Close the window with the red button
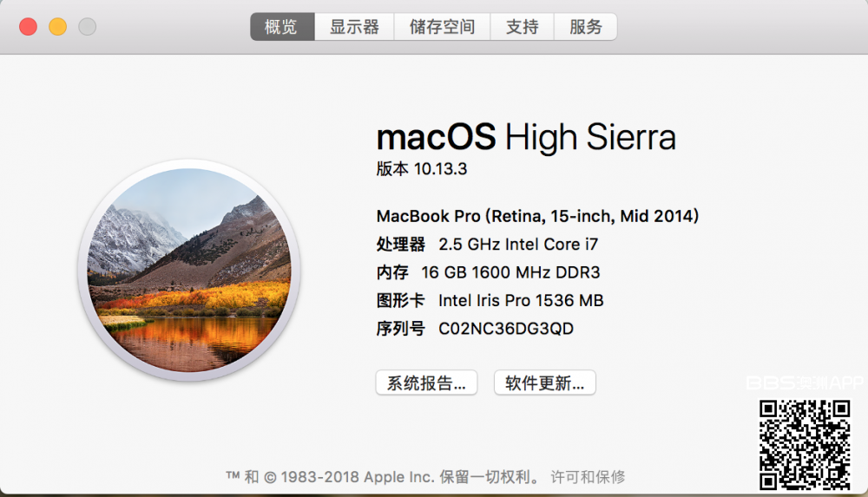The width and height of the screenshot is (868, 497). click(28, 27)
